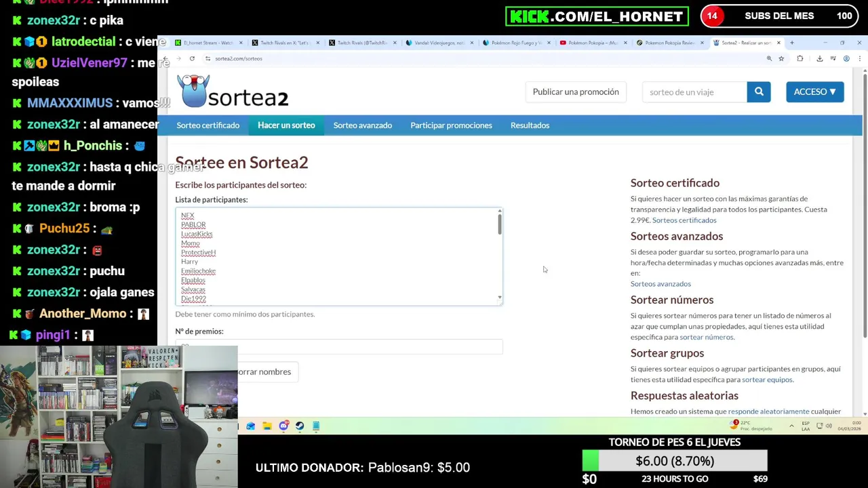868x488 pixels.
Task: Open the mail app in the taskbar
Action: (x=251, y=426)
